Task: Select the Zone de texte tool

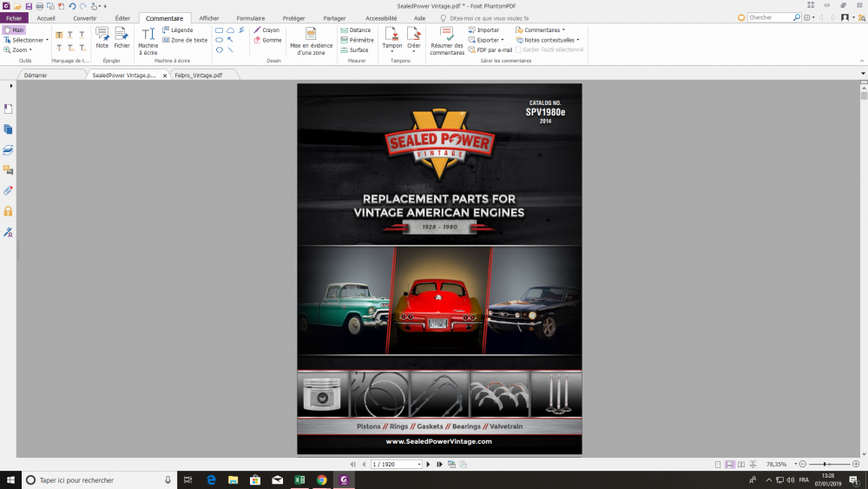Action: click(x=185, y=40)
